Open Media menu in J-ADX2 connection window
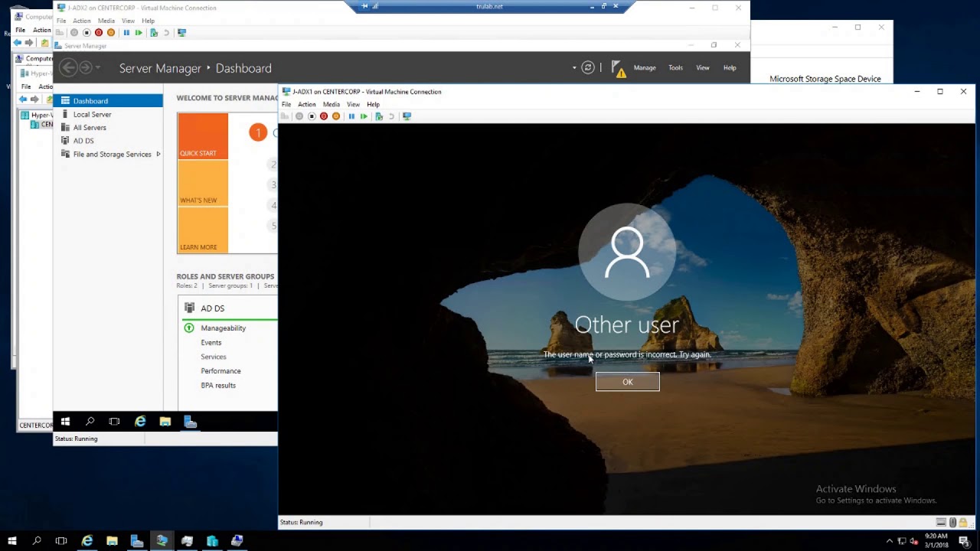 [106, 21]
